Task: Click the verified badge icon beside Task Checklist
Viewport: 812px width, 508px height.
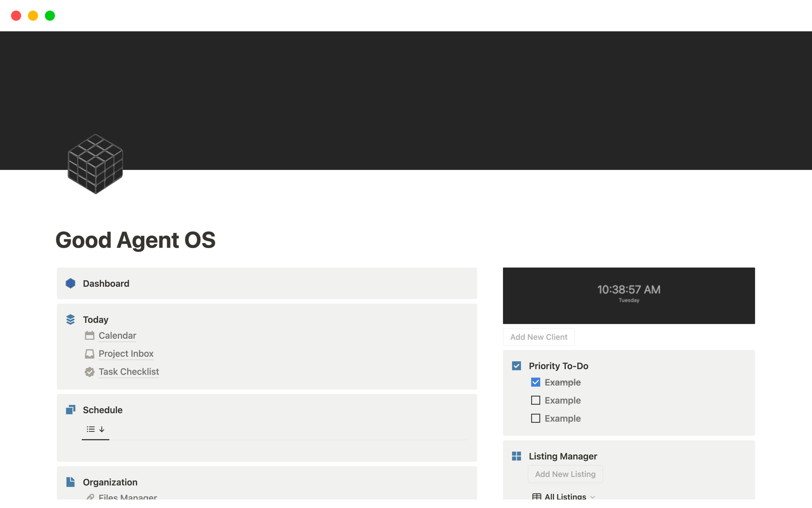Action: 89,372
